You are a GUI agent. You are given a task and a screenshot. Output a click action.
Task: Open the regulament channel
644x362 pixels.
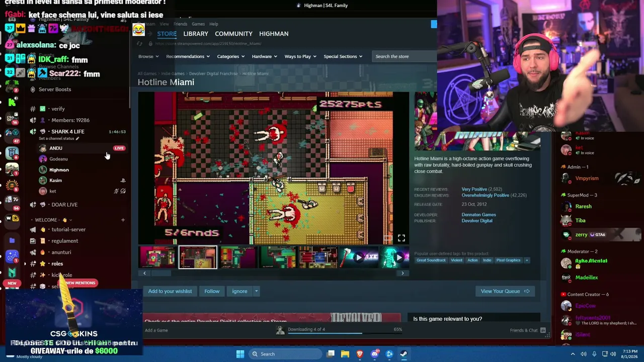click(65, 241)
